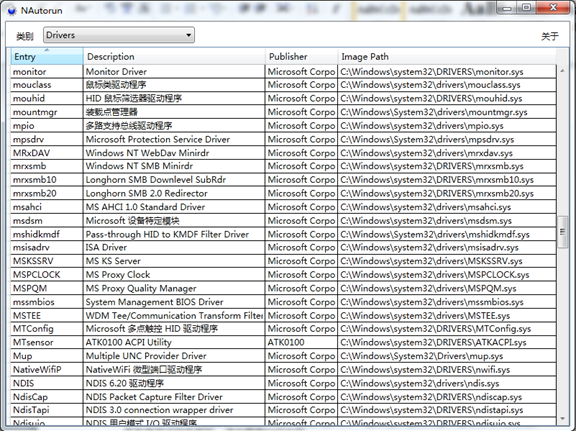Click the 'Monitor Driver' description
Screen dimensions: 576x431
point(116,72)
